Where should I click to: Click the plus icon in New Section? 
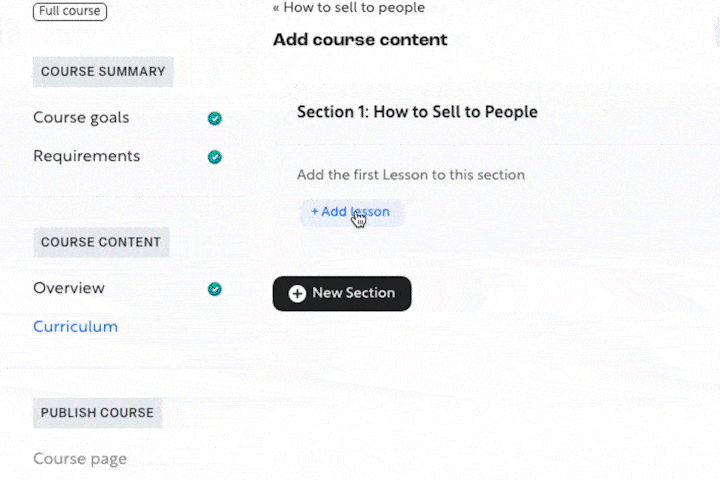pyautogui.click(x=297, y=294)
